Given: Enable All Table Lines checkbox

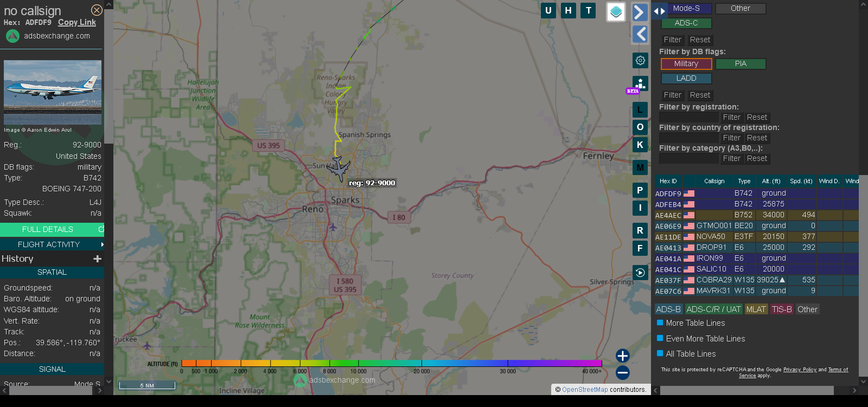Looking at the screenshot, I should point(660,353).
